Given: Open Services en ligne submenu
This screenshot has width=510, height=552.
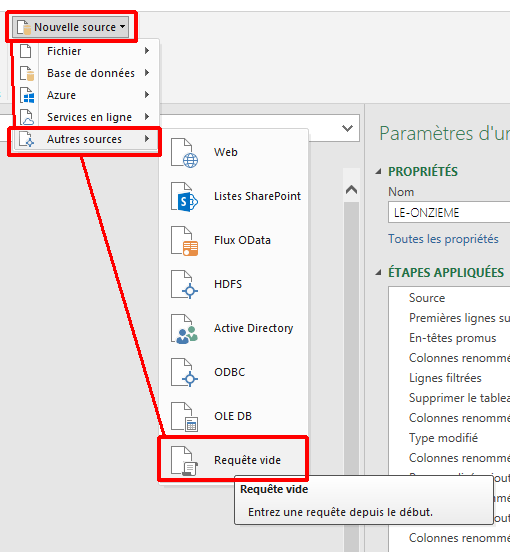Looking at the screenshot, I should click(x=85, y=117).
